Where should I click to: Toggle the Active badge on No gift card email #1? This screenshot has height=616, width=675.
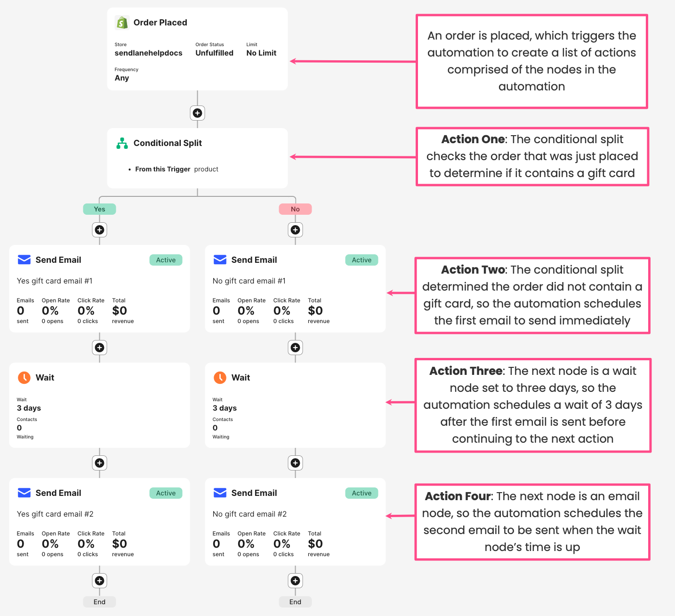tap(362, 260)
